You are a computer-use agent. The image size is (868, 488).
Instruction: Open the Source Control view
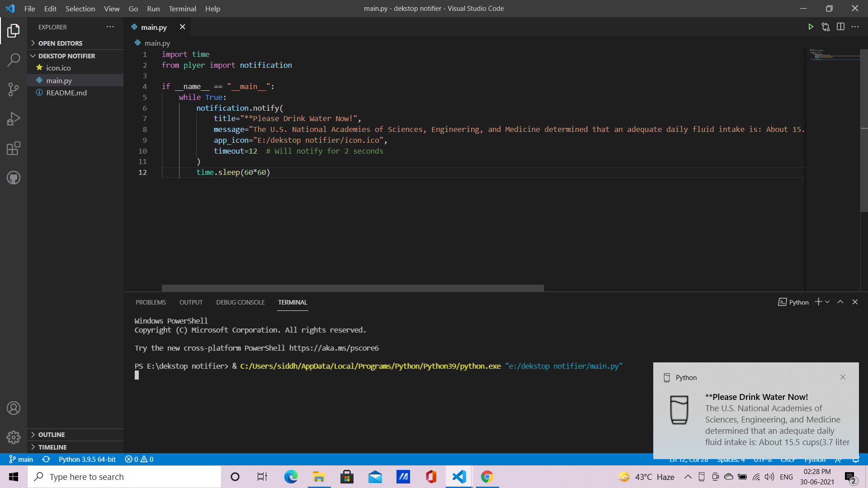coord(14,89)
